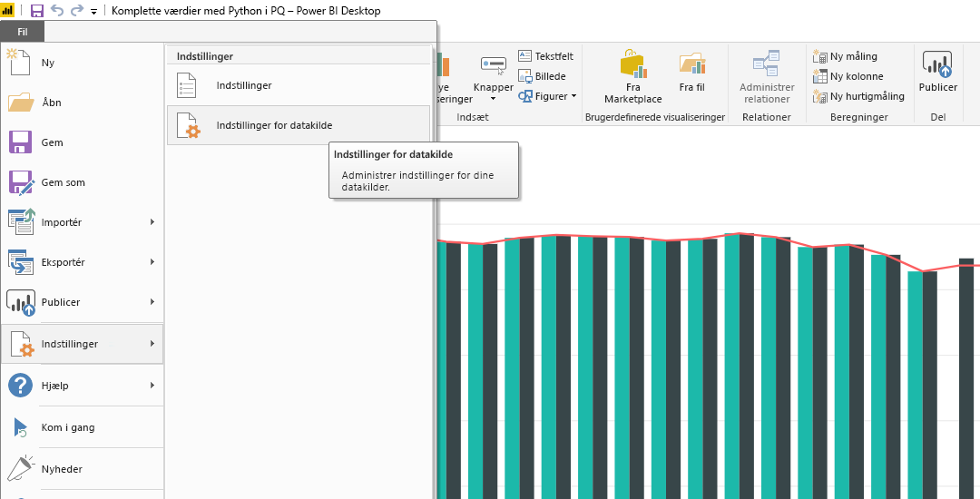The image size is (980, 499).
Task: Click the question mark Hjælp icon
Action: click(x=20, y=386)
